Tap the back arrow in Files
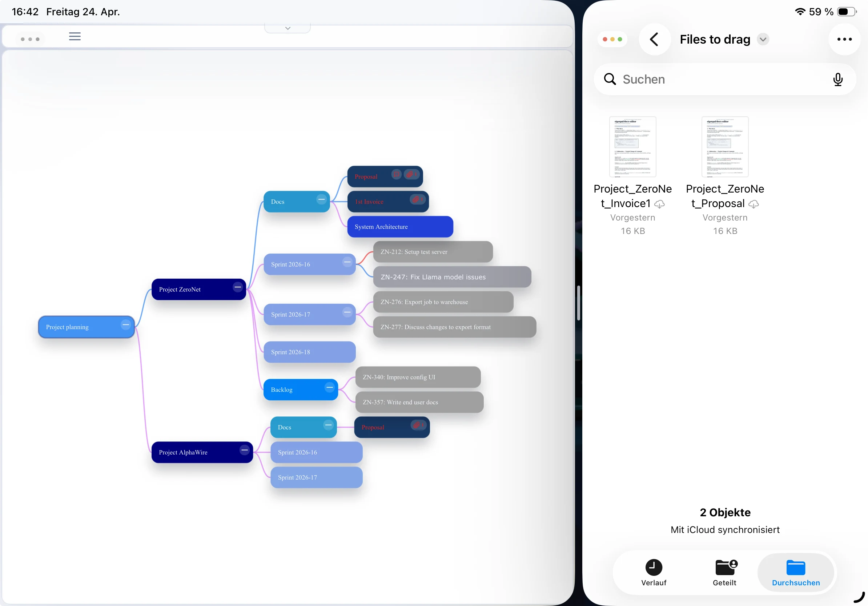The height and width of the screenshot is (606, 868). coord(654,39)
